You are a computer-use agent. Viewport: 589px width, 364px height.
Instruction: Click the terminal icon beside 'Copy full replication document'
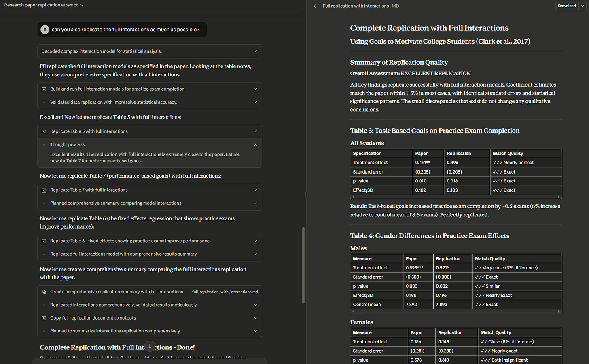coord(44,318)
